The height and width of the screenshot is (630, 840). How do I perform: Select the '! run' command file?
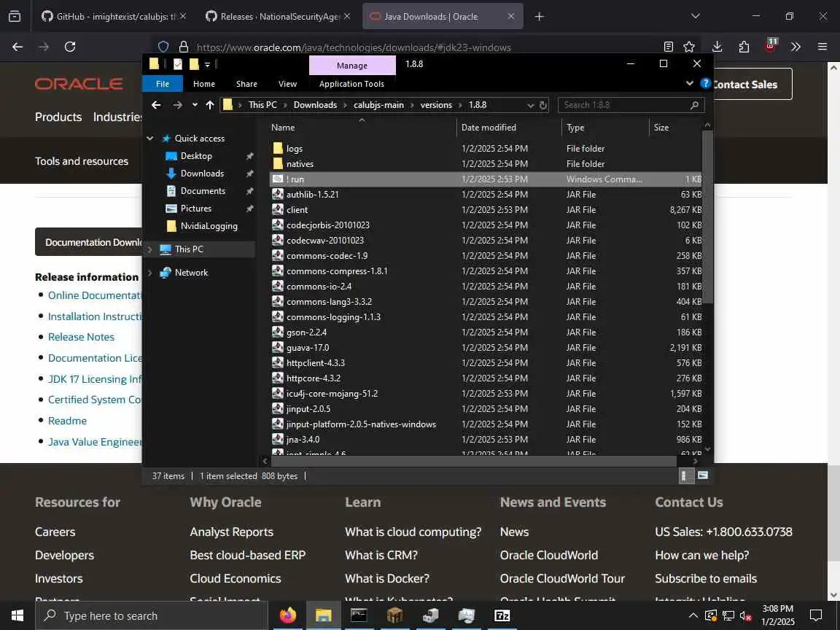tap(486, 179)
